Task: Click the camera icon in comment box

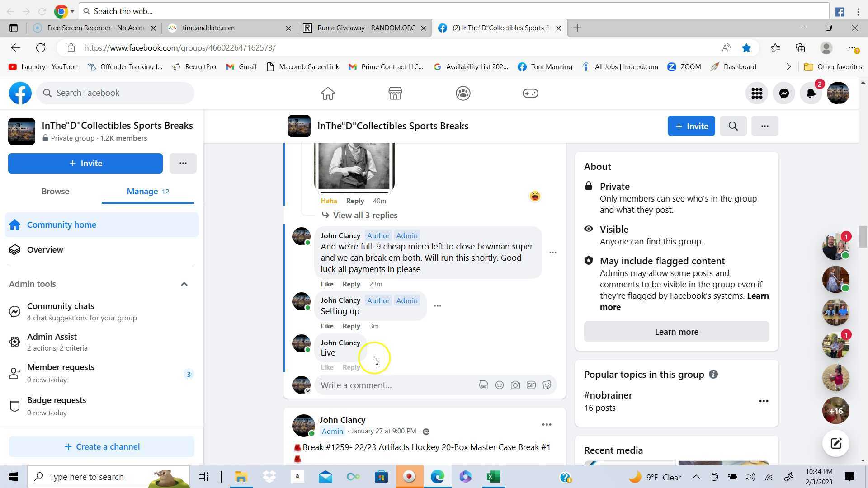Action: [515, 385]
